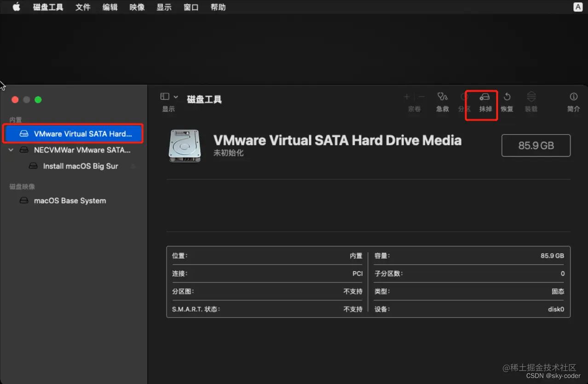Open the Apple menu
Screen dimensions: 588x384
[17, 7]
